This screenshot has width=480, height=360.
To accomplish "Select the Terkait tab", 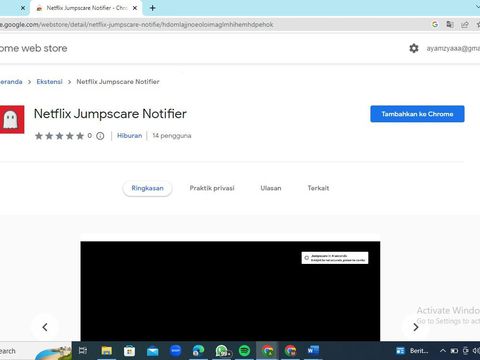I will click(318, 188).
